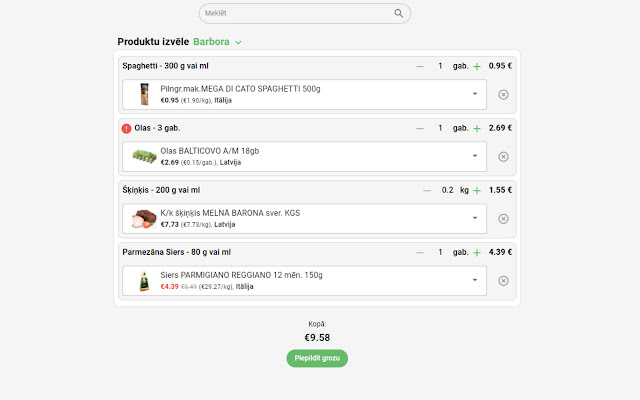Expand the Olas BALTICOVO product dropdown
Screen dimensions: 640x400
coord(474,157)
